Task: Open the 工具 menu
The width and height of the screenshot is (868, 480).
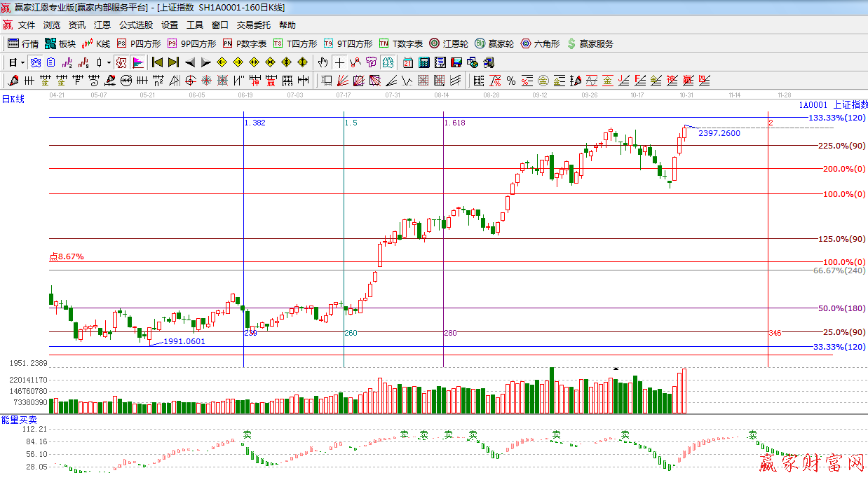Action: tap(194, 25)
